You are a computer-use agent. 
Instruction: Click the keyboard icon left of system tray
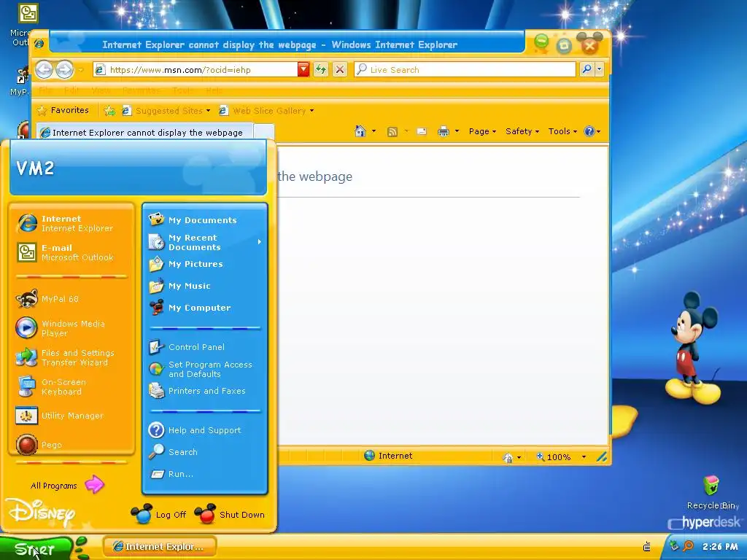(x=647, y=547)
